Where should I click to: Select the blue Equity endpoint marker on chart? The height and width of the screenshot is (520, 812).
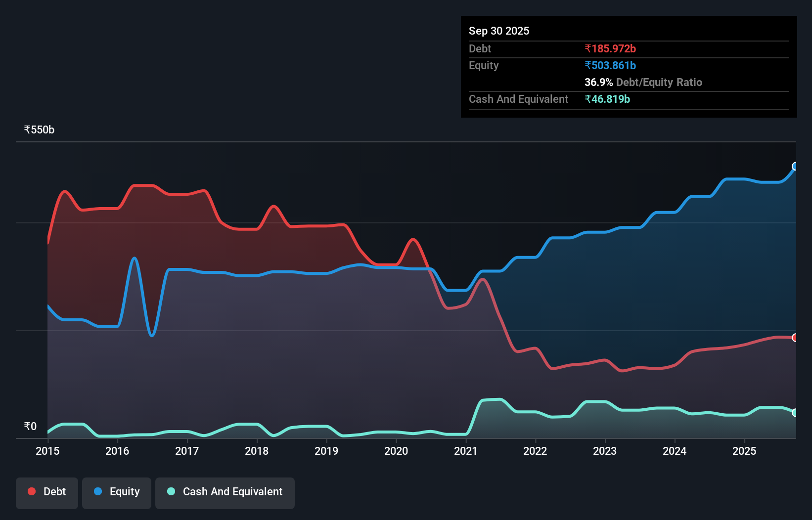click(795, 166)
